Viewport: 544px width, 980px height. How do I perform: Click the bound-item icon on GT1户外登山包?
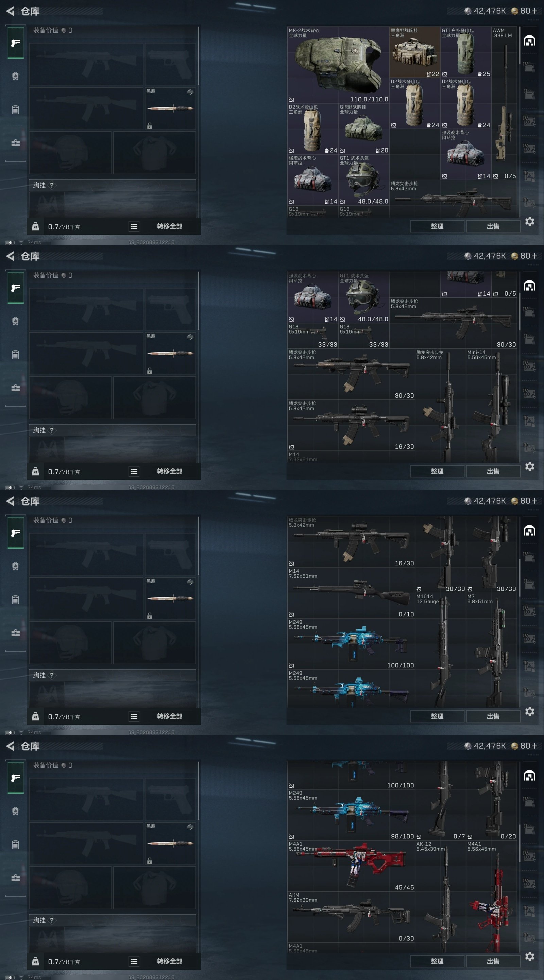[444, 74]
